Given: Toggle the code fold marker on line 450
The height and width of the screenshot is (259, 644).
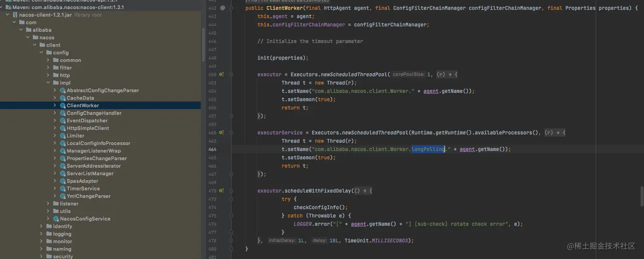Looking at the screenshot, I should click(x=231, y=74).
